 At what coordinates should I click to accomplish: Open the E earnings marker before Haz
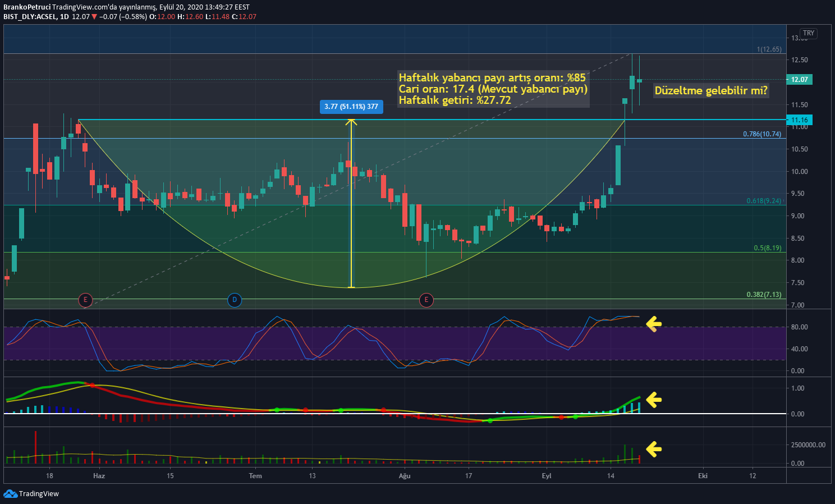[x=85, y=300]
